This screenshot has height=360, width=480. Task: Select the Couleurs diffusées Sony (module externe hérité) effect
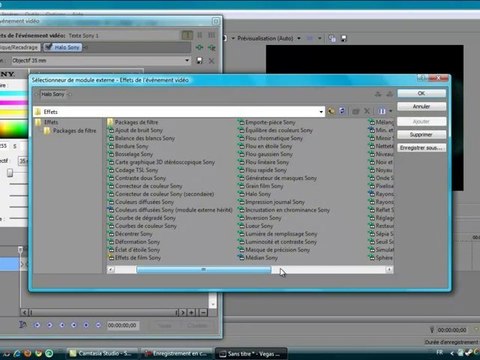[173, 210]
